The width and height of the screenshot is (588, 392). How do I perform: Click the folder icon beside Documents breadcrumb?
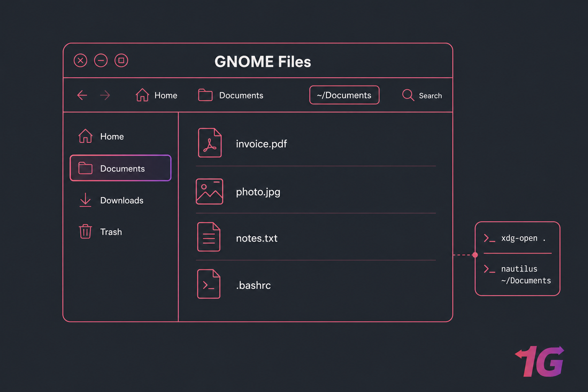click(205, 95)
